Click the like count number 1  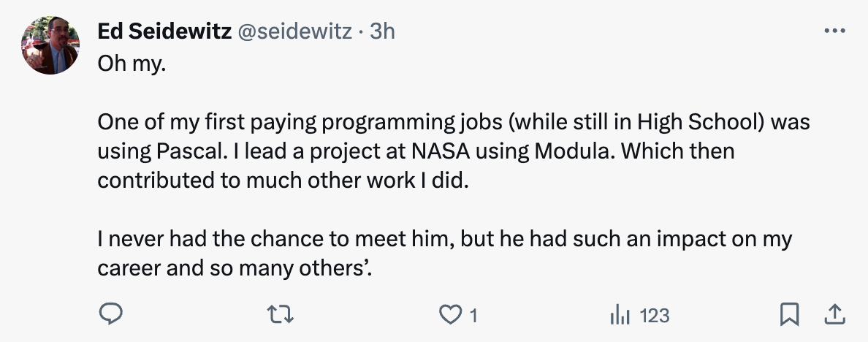pyautogui.click(x=473, y=316)
